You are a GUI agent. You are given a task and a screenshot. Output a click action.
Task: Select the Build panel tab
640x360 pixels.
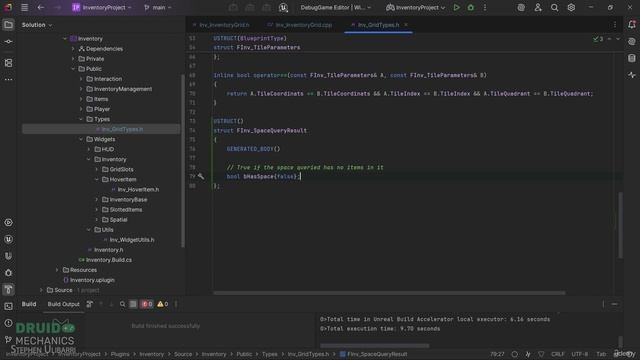coord(29,304)
